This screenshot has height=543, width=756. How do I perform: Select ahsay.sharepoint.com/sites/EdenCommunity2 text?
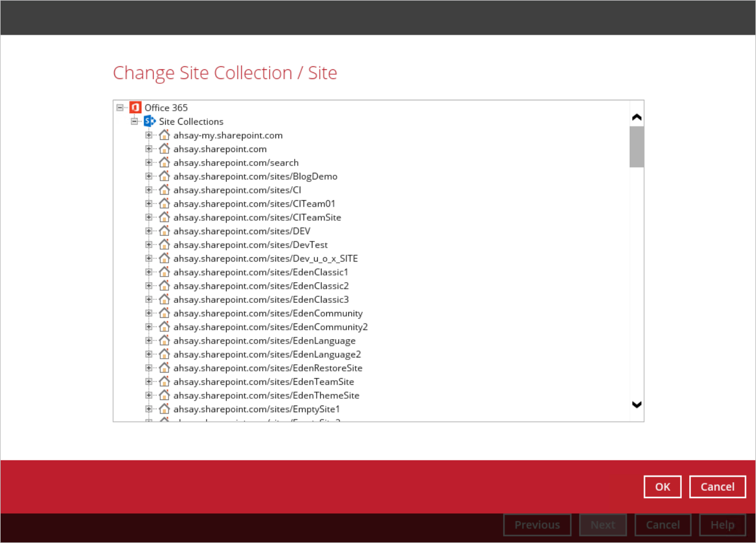click(x=270, y=327)
